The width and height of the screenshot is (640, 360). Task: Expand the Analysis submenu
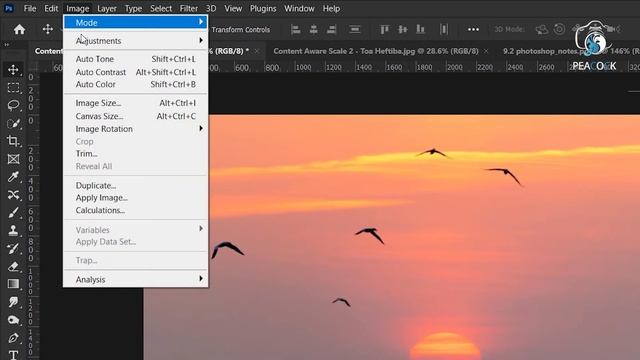tap(136, 279)
